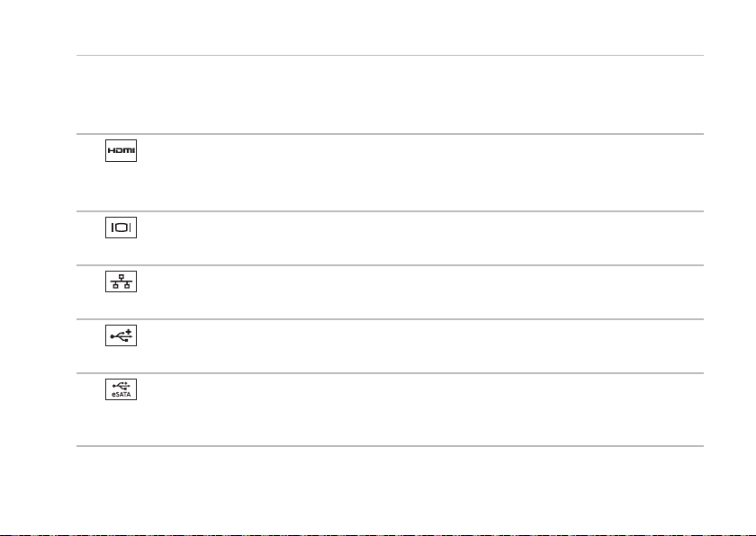Click the topmost horizontal line of the table
756x536 pixels.
[x=387, y=56]
